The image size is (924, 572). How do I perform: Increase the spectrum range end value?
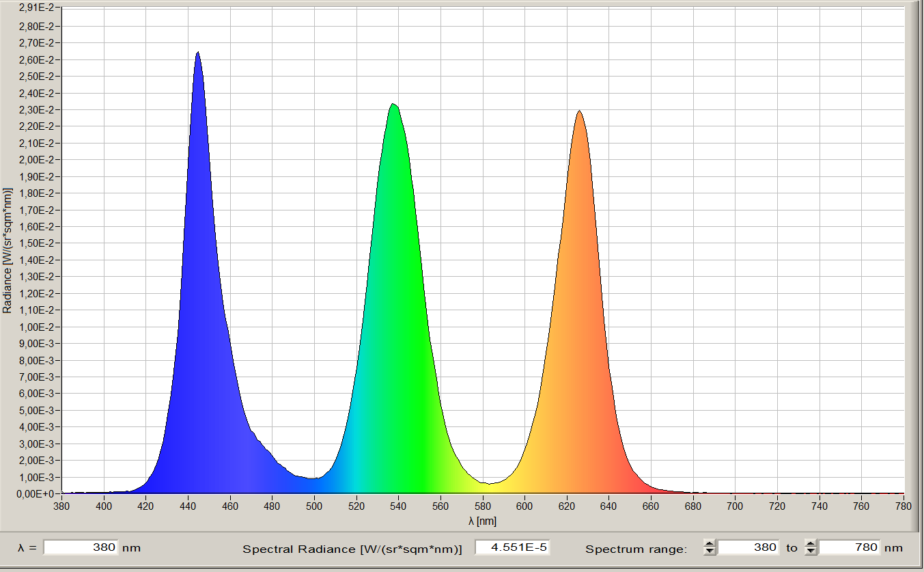[x=811, y=544]
